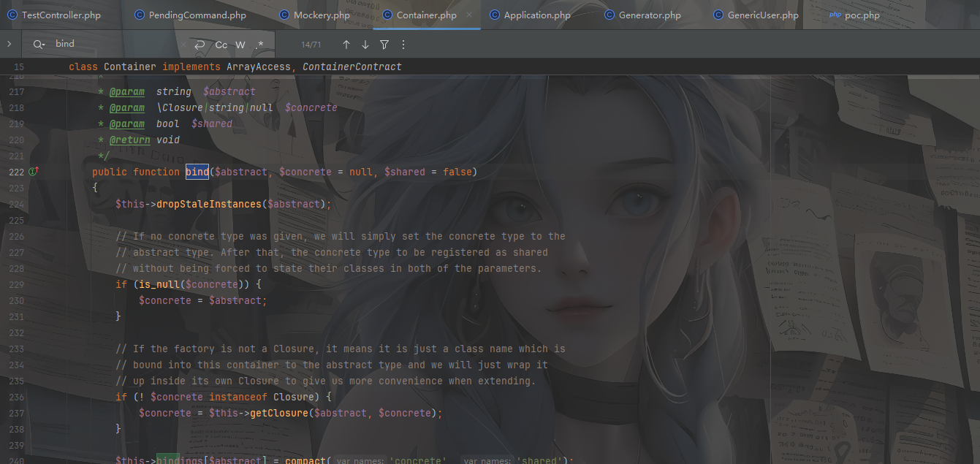Click the new line icon in search field
The height and width of the screenshot is (464, 980).
pos(200,45)
